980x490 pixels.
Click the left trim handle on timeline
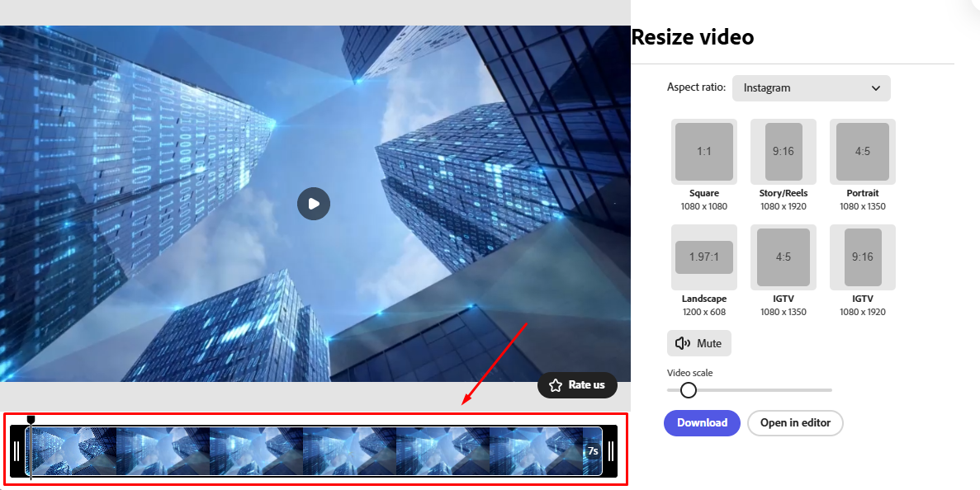point(17,450)
